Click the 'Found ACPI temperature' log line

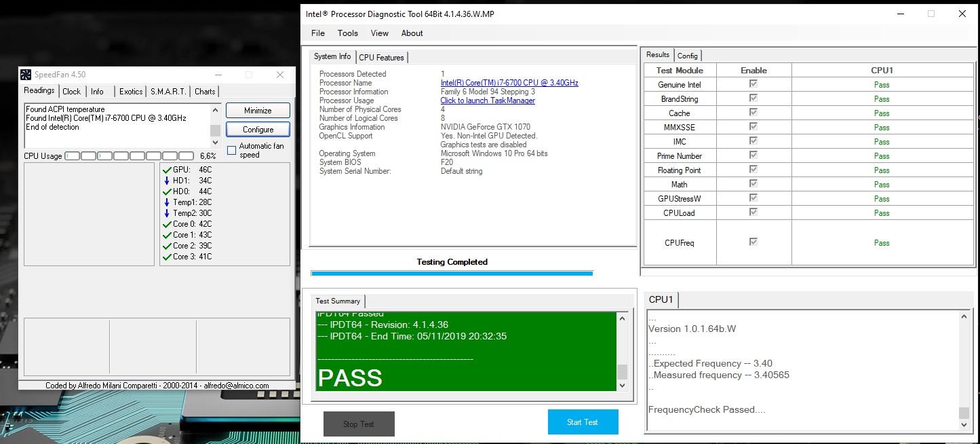(x=65, y=109)
